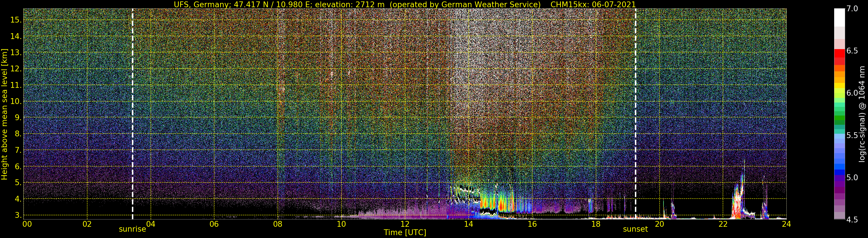Click the height axis tick '10.'
Screen dimensions: 868x238
pyautogui.click(x=16, y=101)
